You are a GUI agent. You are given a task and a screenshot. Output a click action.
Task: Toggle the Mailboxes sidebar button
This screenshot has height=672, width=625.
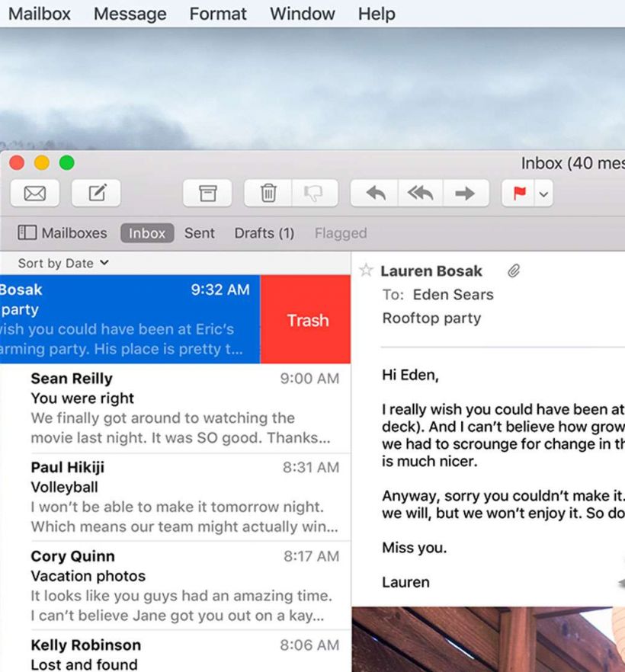coord(62,233)
